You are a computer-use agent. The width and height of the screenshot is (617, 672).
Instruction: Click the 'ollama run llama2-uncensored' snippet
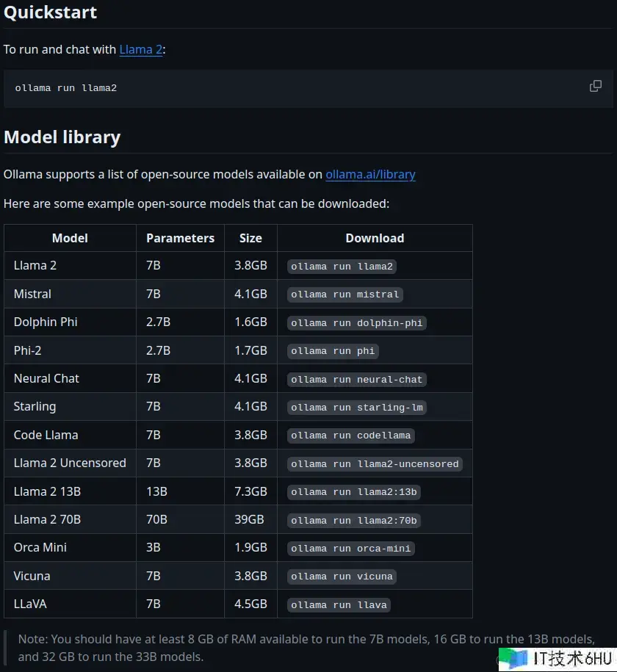pyautogui.click(x=375, y=463)
